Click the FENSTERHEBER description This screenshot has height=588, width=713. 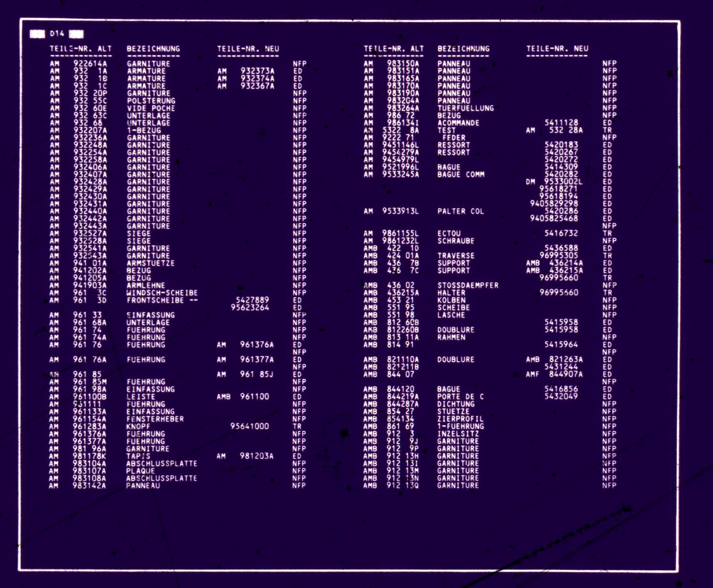coord(155,419)
